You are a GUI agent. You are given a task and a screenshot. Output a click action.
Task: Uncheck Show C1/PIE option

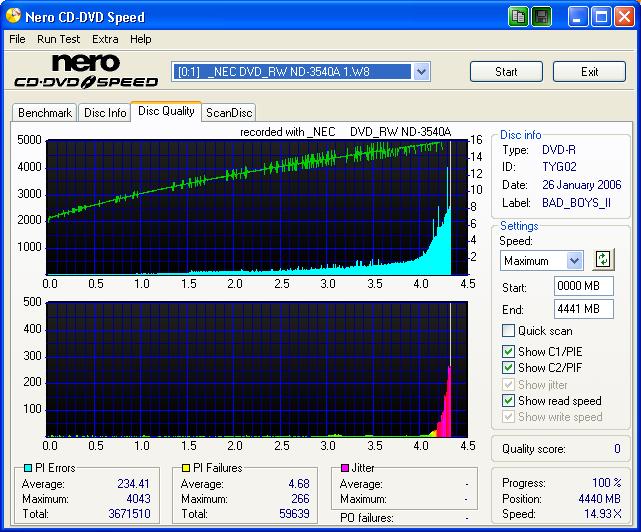tap(509, 351)
